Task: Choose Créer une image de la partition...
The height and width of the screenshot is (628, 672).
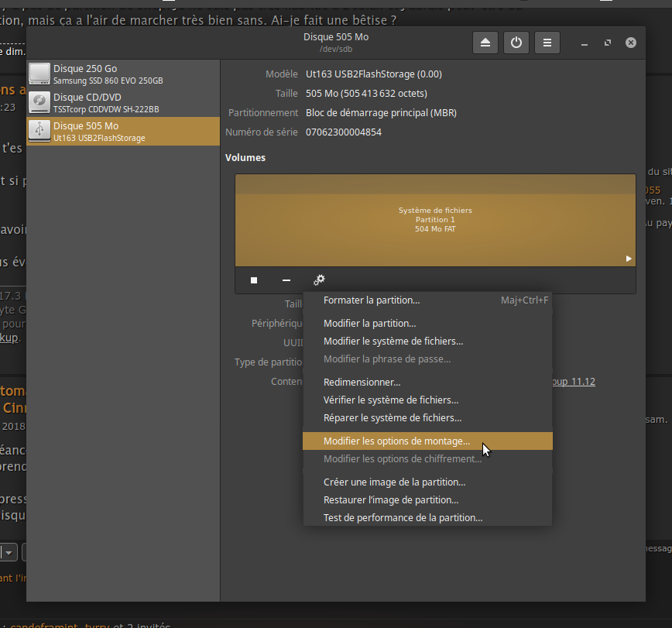Action: pyautogui.click(x=394, y=482)
